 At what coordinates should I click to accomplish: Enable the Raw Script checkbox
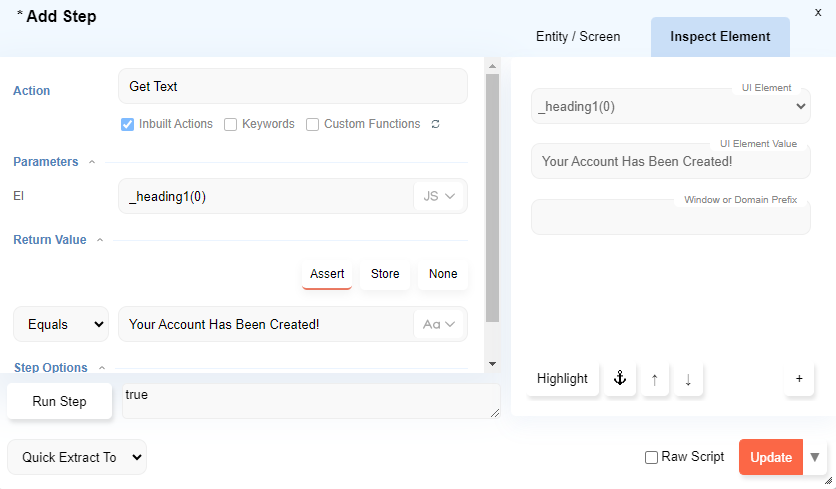click(x=652, y=457)
